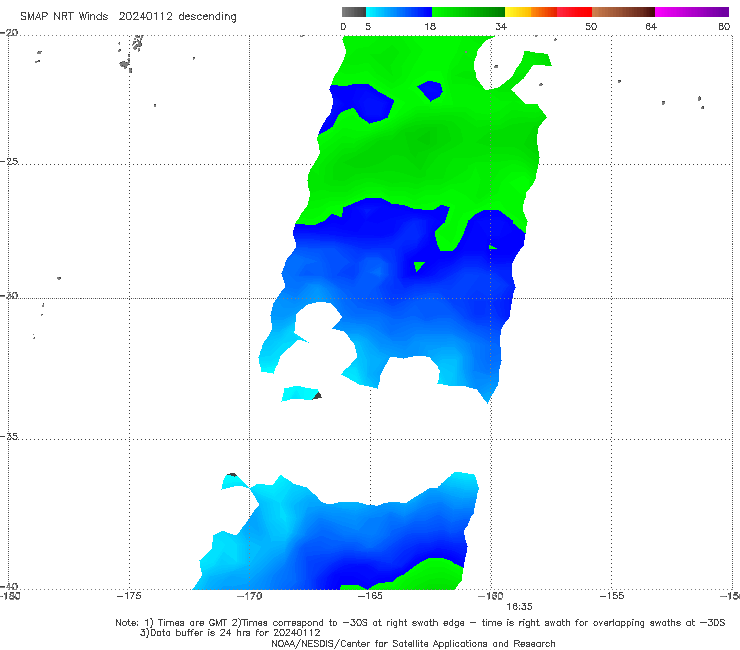
Task: Click the color bar label '18'
Action: (430, 26)
